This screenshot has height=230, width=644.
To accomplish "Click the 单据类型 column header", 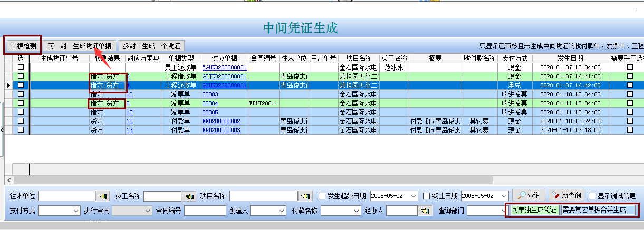I will pos(181,58).
